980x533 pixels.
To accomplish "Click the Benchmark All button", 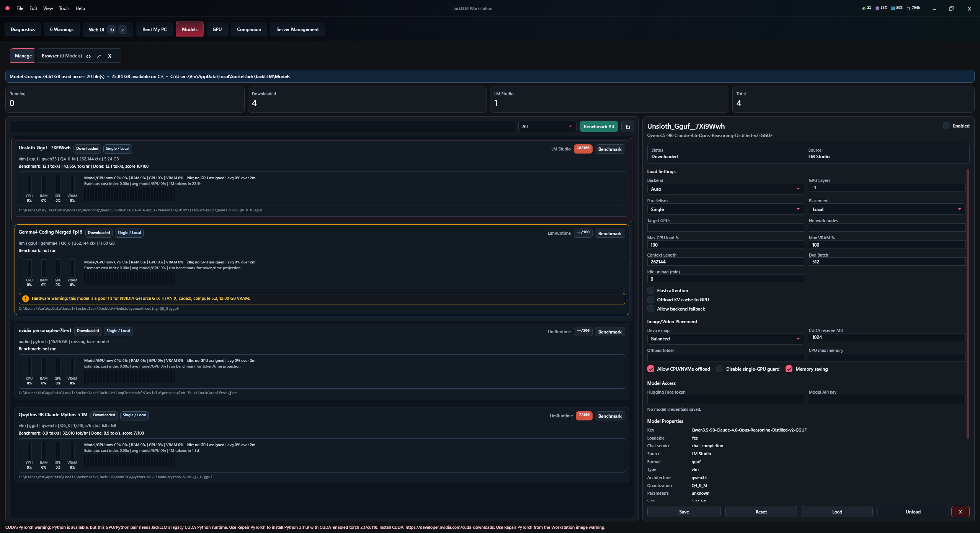I will [599, 127].
